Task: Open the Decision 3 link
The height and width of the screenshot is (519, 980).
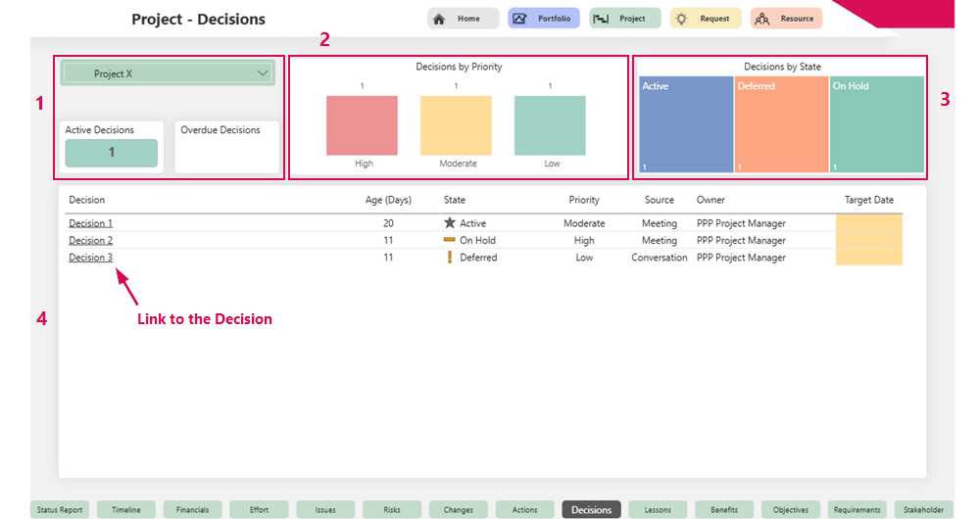Action: (90, 258)
